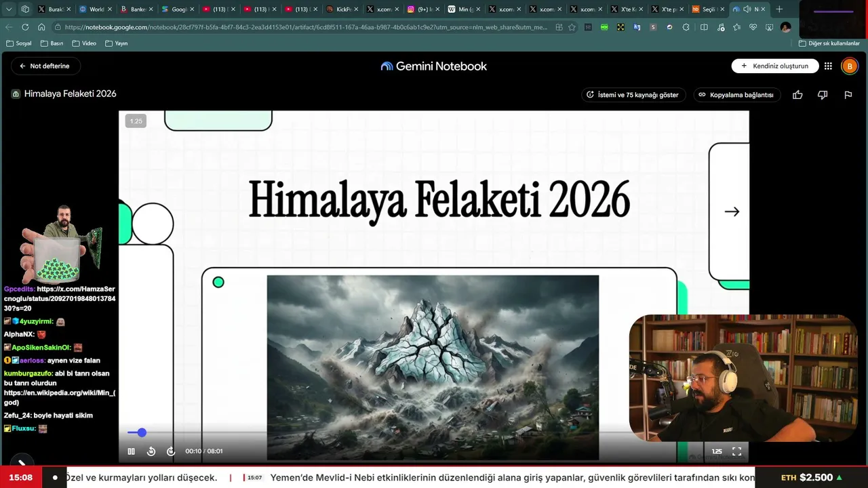The height and width of the screenshot is (488, 868).
Task: Click the ETH $2.500 price ticker
Action: click(x=811, y=477)
